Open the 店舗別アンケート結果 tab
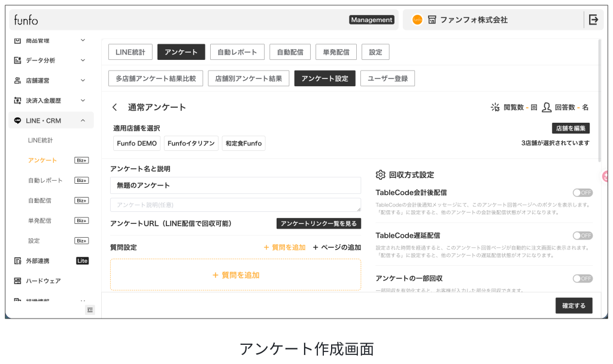 pos(248,78)
